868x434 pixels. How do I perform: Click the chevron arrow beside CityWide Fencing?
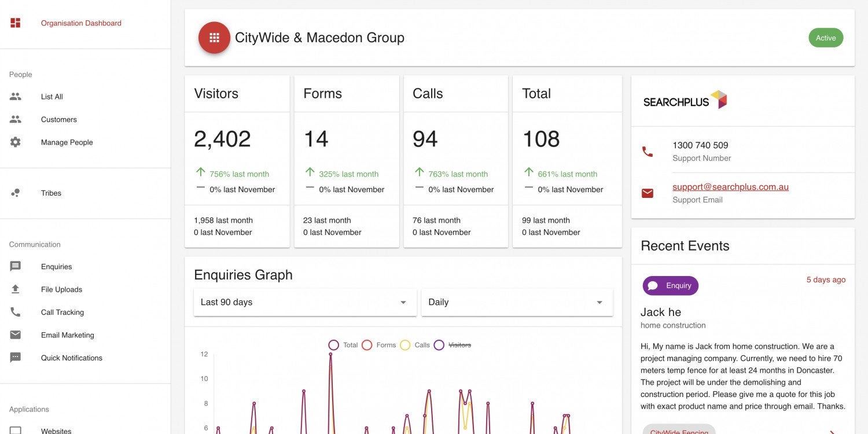pos(832,431)
